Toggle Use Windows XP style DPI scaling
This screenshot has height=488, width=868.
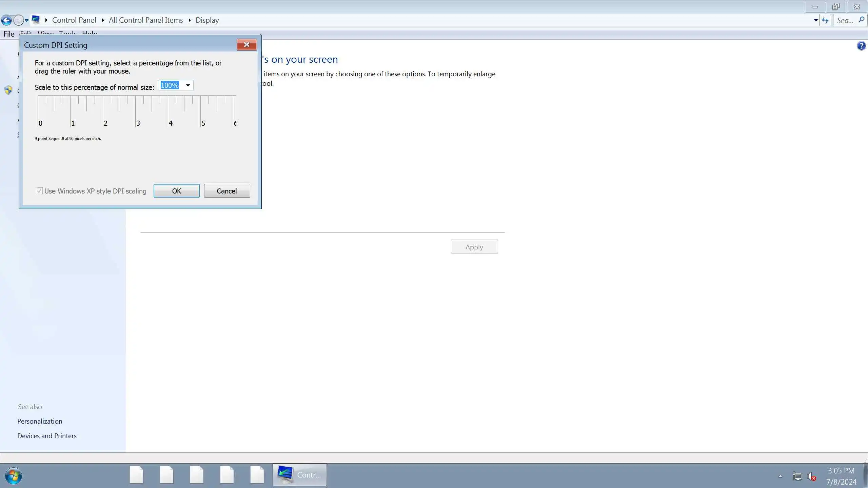39,191
